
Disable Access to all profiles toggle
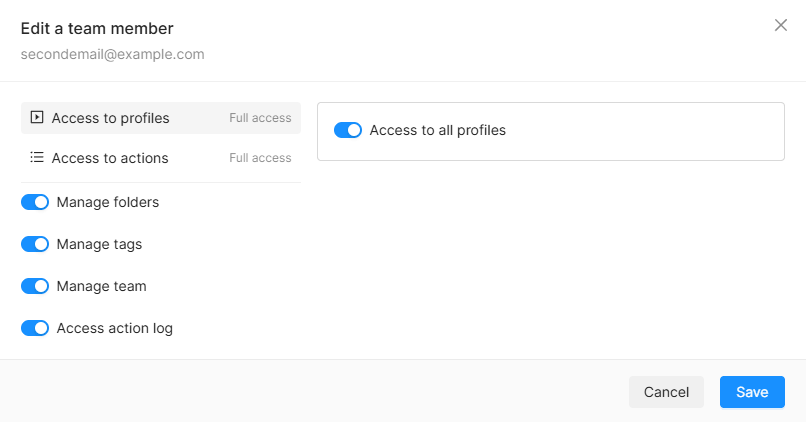point(348,130)
